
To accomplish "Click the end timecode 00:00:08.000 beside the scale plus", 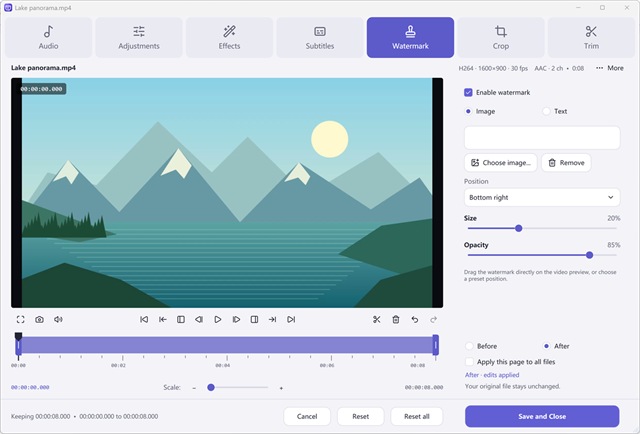I will point(424,387).
